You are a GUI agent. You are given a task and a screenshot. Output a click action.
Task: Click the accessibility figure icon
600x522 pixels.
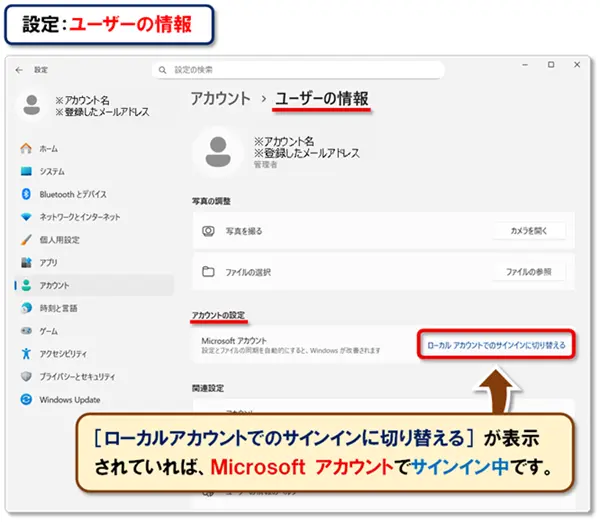[26, 354]
